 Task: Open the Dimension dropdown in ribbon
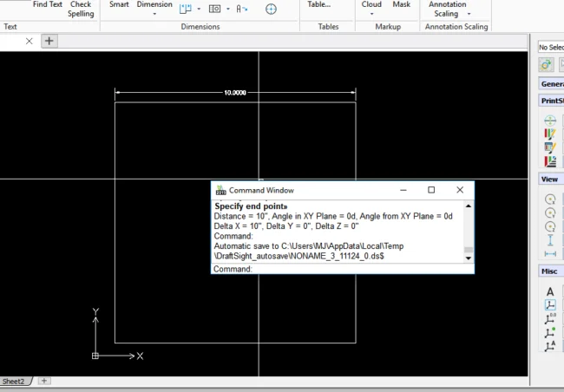click(154, 5)
